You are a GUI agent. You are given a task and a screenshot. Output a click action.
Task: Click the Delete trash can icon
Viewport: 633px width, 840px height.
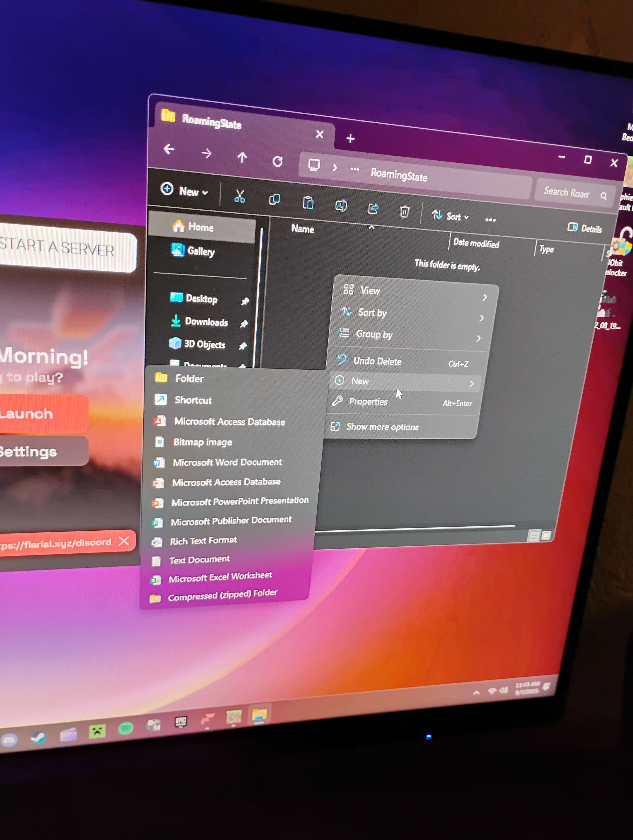tap(404, 211)
